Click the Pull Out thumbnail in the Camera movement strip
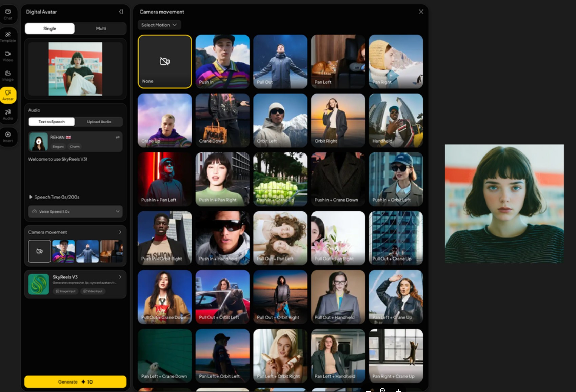 coord(87,251)
